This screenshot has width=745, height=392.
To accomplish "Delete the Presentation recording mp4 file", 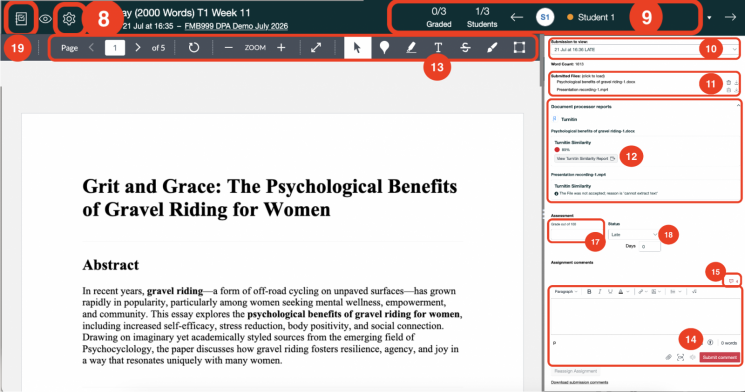I will pos(728,90).
